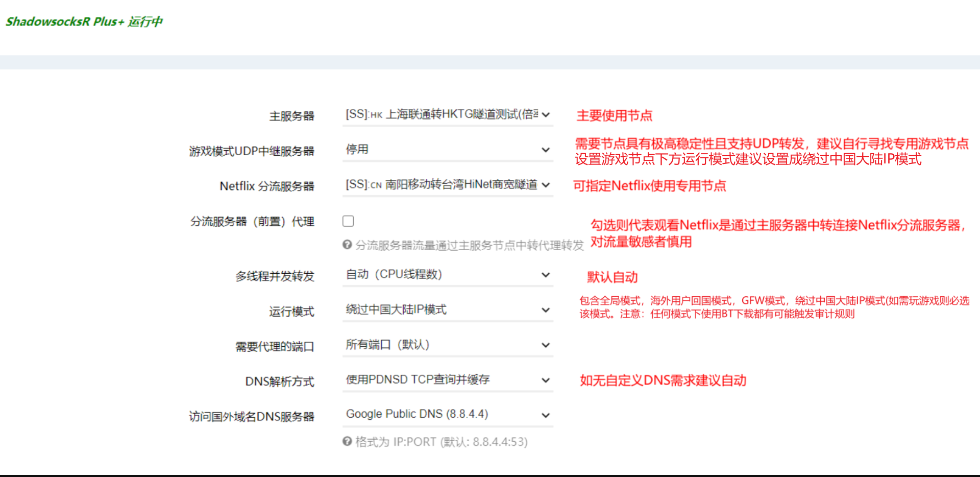Click the red 默认自动 annotation text
The height and width of the screenshot is (477, 980).
pos(612,277)
